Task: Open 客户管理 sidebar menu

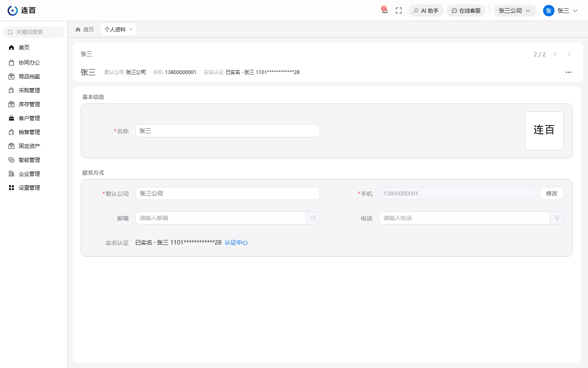Action: [34, 118]
